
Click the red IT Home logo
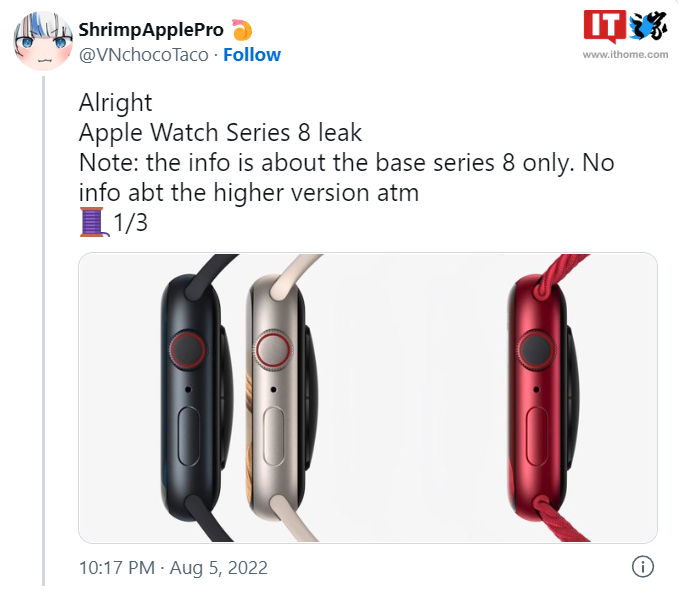[604, 26]
